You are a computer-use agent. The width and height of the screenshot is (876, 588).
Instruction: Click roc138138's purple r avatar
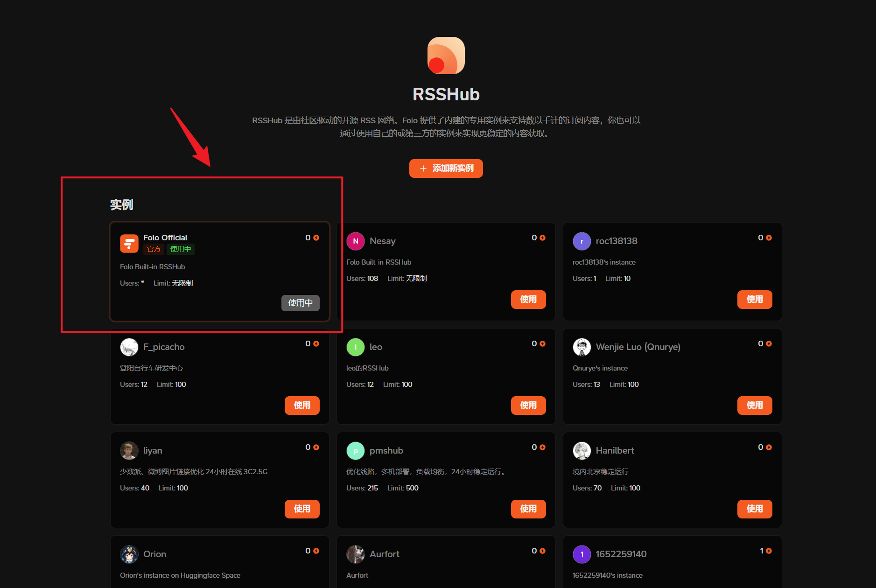pyautogui.click(x=582, y=241)
